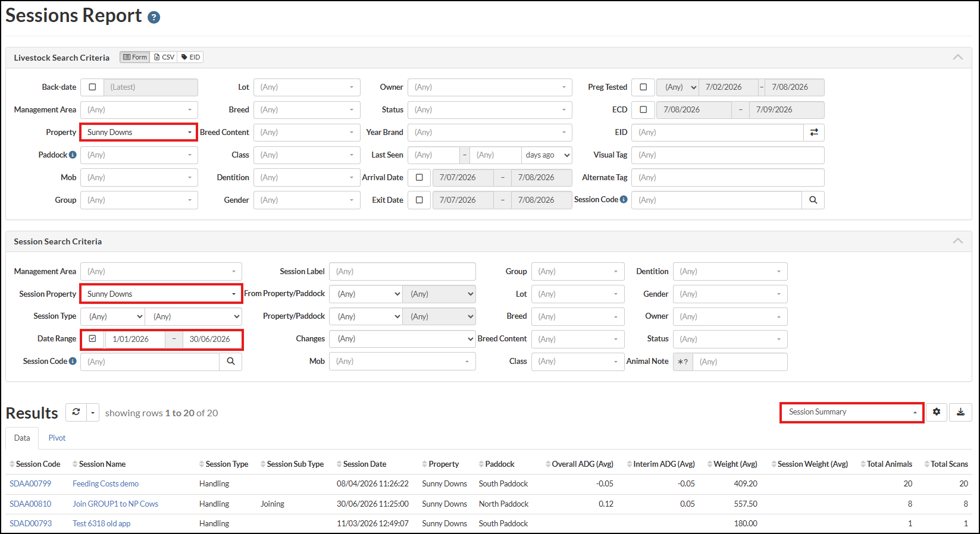Open results settings gear
This screenshot has height=534, width=980.
point(937,412)
